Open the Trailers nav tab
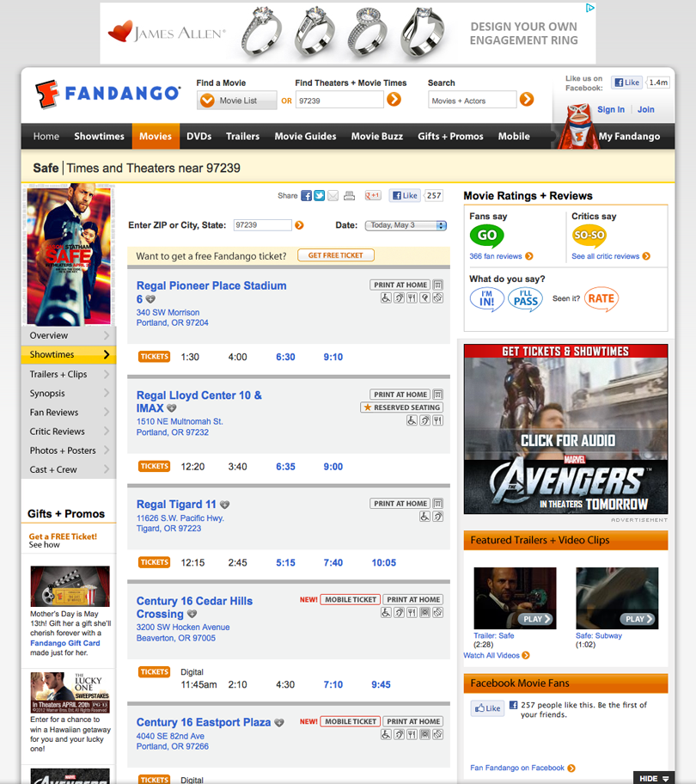The width and height of the screenshot is (696, 784). [x=242, y=136]
